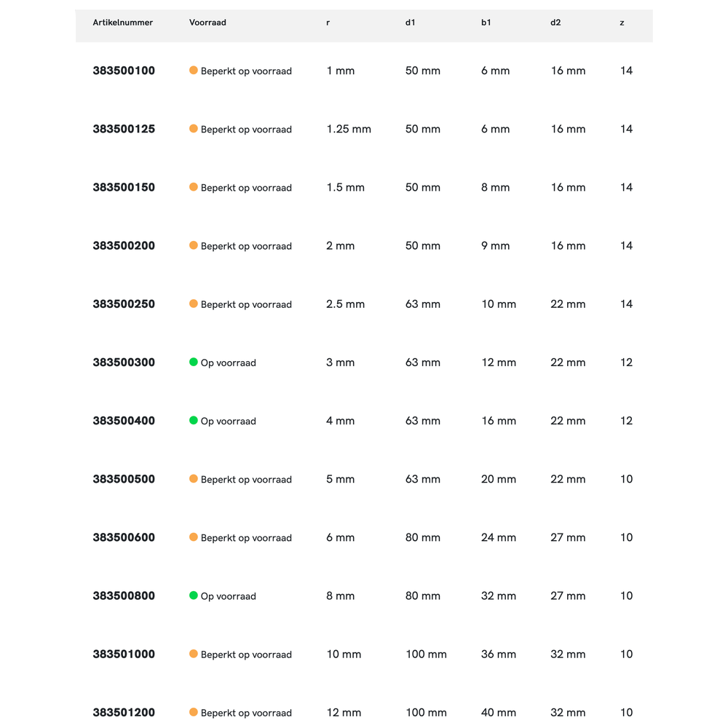Click the orange stock dot for 383500500
The height and width of the screenshot is (728, 728).
[194, 479]
